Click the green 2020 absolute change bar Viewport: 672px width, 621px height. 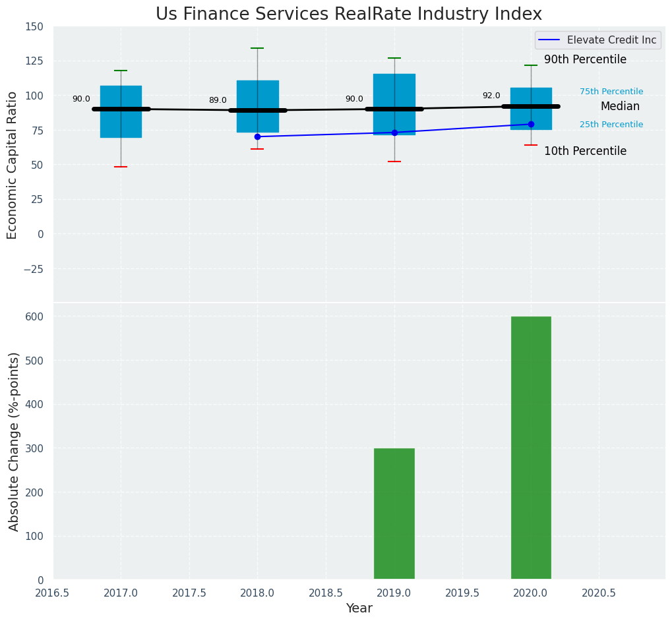pyautogui.click(x=531, y=448)
